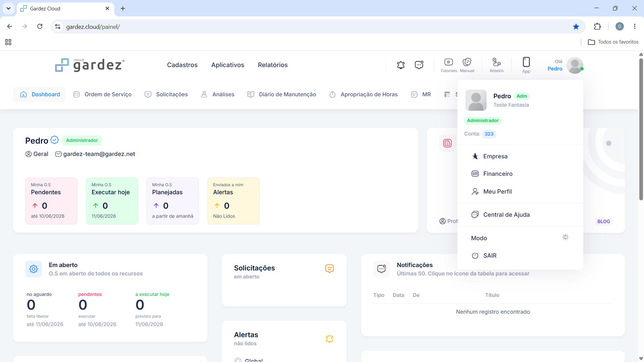Expand the browser tab search chevron
Image resolution: width=644 pixels, height=362 pixels.
pyautogui.click(x=8, y=8)
